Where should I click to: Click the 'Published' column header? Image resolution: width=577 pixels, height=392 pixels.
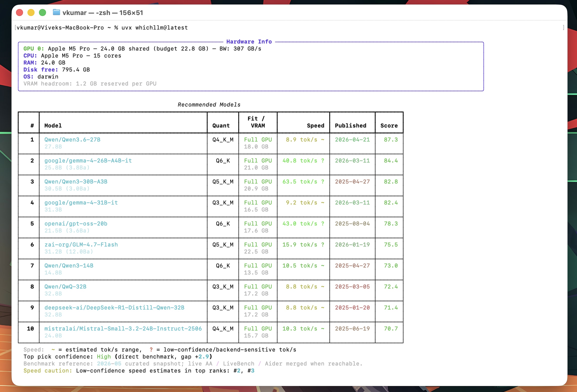[350, 126]
